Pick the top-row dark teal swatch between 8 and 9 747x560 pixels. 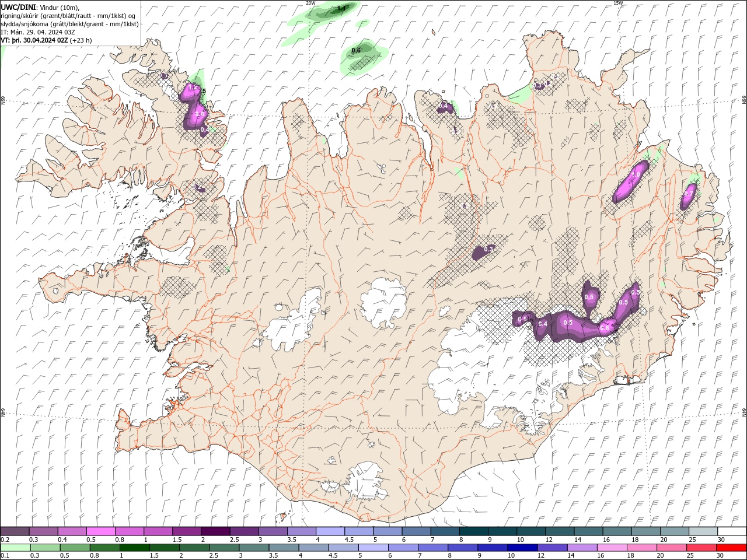tap(474, 531)
